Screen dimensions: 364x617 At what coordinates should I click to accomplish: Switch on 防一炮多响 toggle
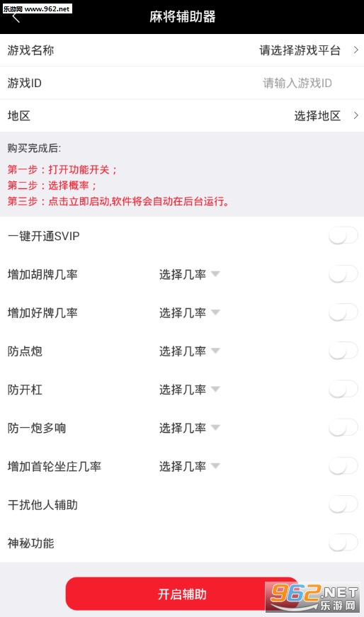click(x=343, y=427)
